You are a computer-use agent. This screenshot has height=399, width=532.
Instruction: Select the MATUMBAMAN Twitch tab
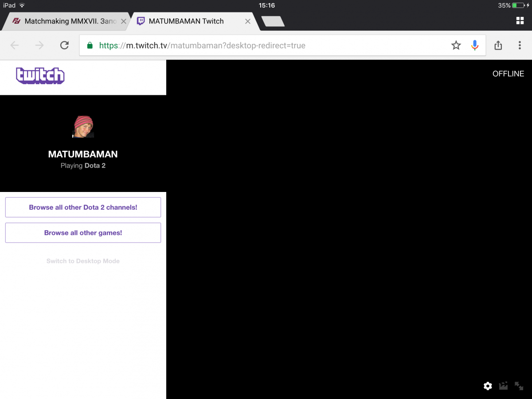(x=186, y=21)
